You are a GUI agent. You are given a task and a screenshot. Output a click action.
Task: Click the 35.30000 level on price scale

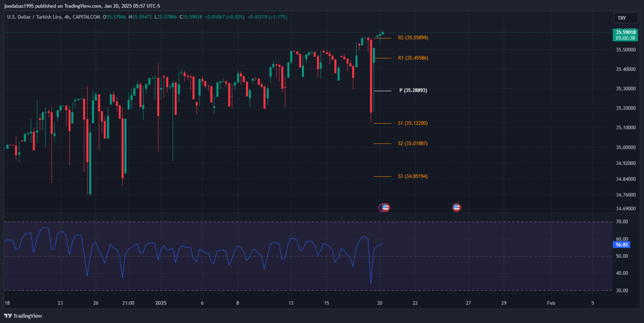point(626,89)
